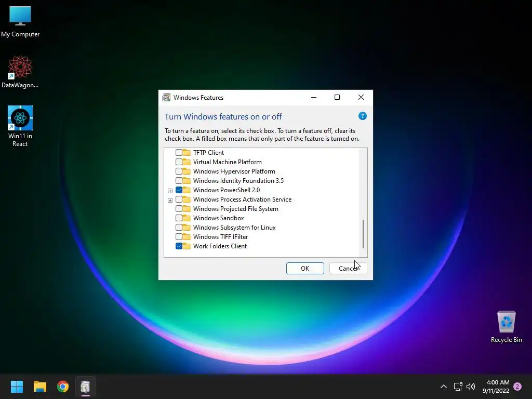Image resolution: width=532 pixels, height=399 pixels.
Task: Show hidden system tray icons
Action: [x=444, y=387]
